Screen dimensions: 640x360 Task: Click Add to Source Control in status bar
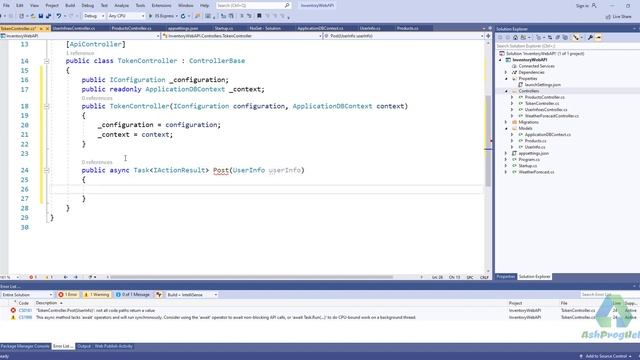(606, 356)
